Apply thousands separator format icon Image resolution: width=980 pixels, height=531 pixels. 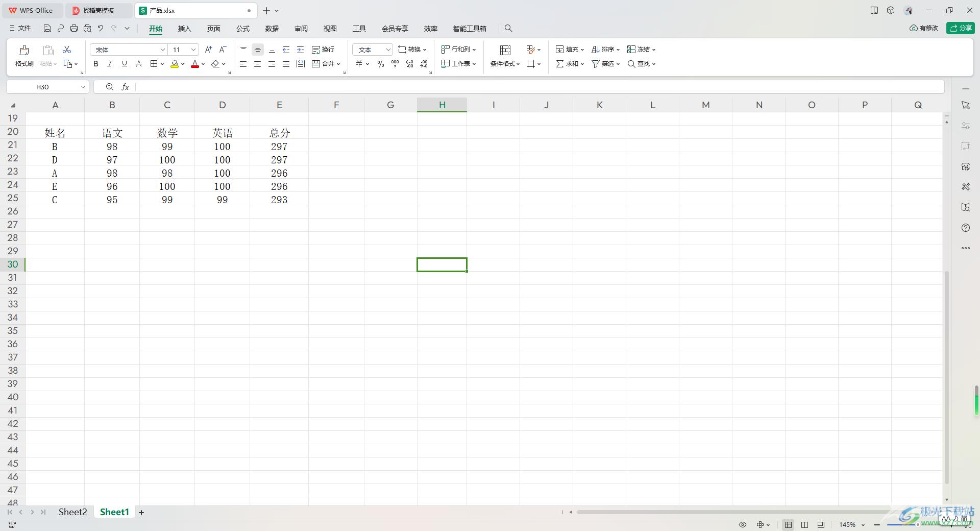(395, 64)
